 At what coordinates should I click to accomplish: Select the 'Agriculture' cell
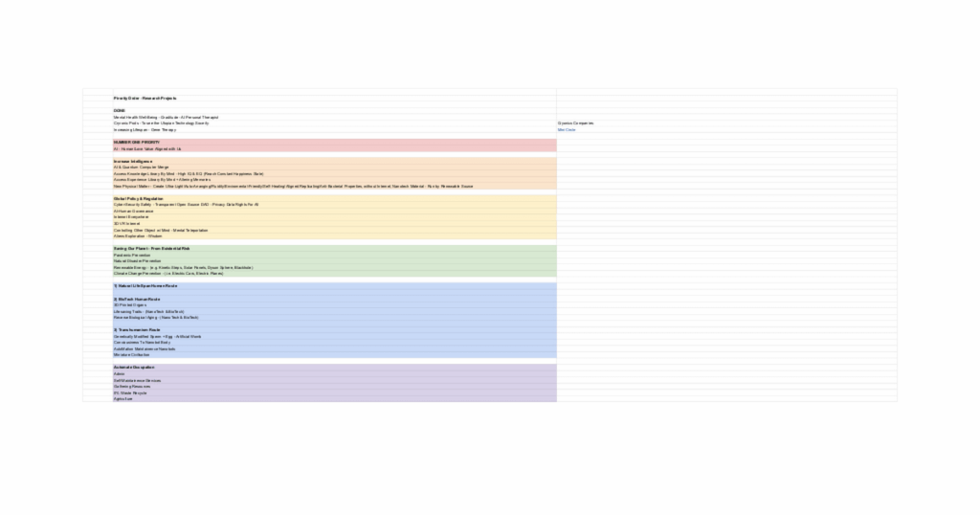click(334, 398)
